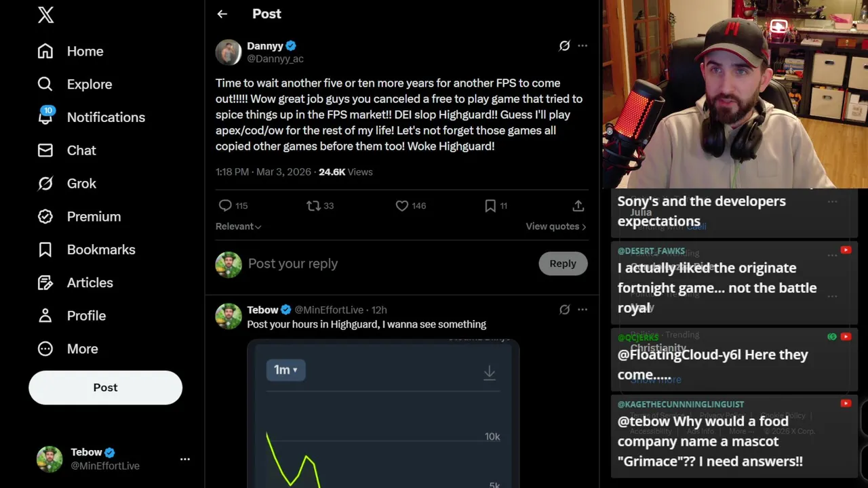Open more options on Tebow's reply
The height and width of the screenshot is (488, 868).
pos(583,309)
